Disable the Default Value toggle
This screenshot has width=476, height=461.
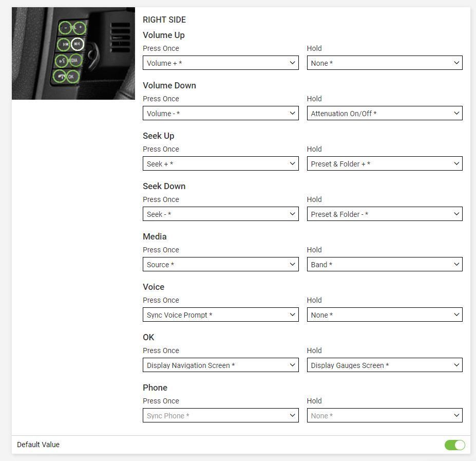point(454,445)
